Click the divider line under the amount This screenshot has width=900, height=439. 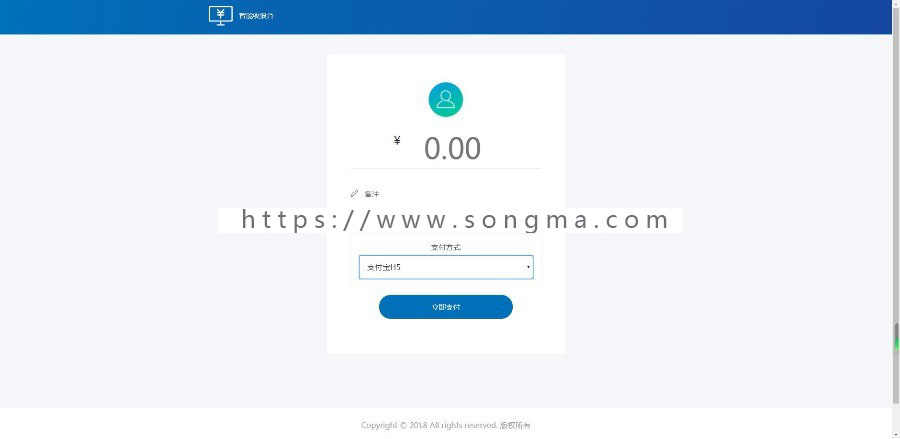[446, 169]
